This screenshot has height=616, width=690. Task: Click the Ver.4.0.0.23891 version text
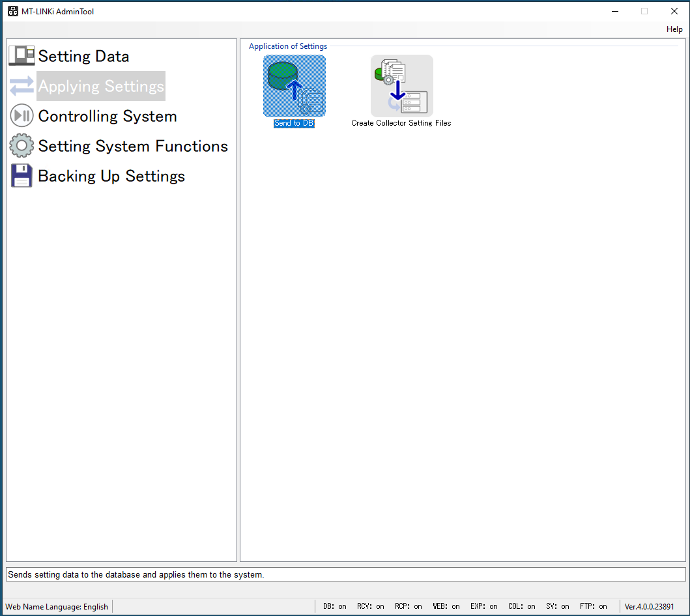click(x=649, y=607)
